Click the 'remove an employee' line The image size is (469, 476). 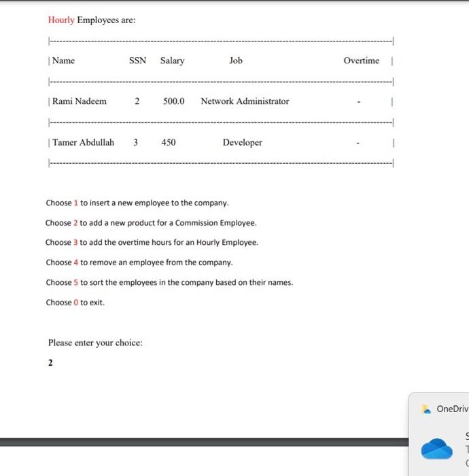pyautogui.click(x=139, y=262)
